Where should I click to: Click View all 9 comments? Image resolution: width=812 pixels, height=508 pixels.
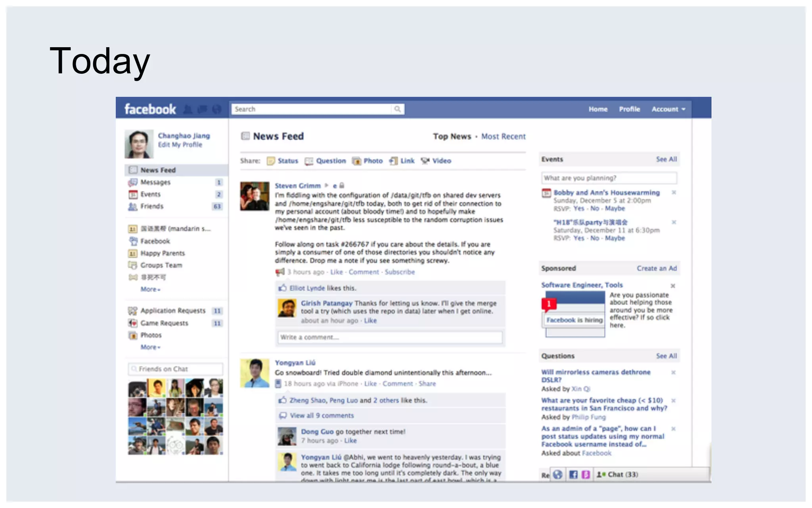point(322,416)
